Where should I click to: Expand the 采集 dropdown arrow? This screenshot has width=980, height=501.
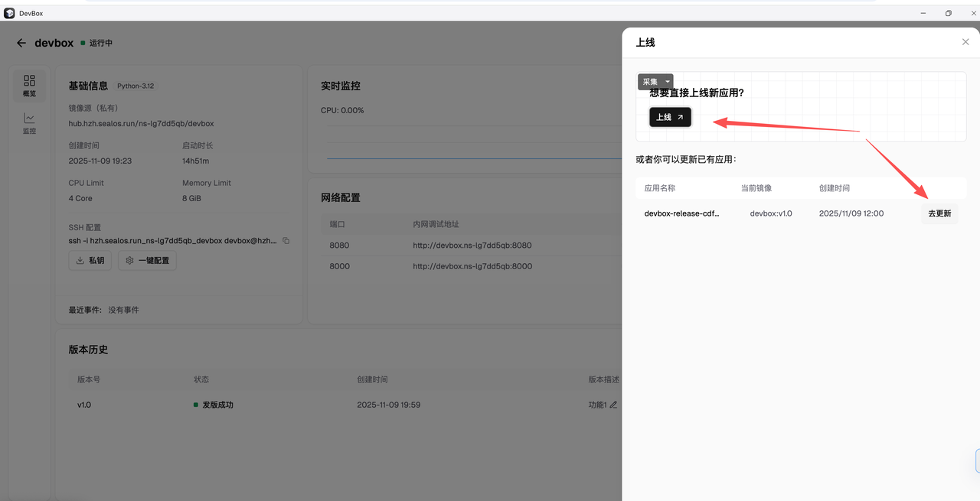click(x=668, y=82)
